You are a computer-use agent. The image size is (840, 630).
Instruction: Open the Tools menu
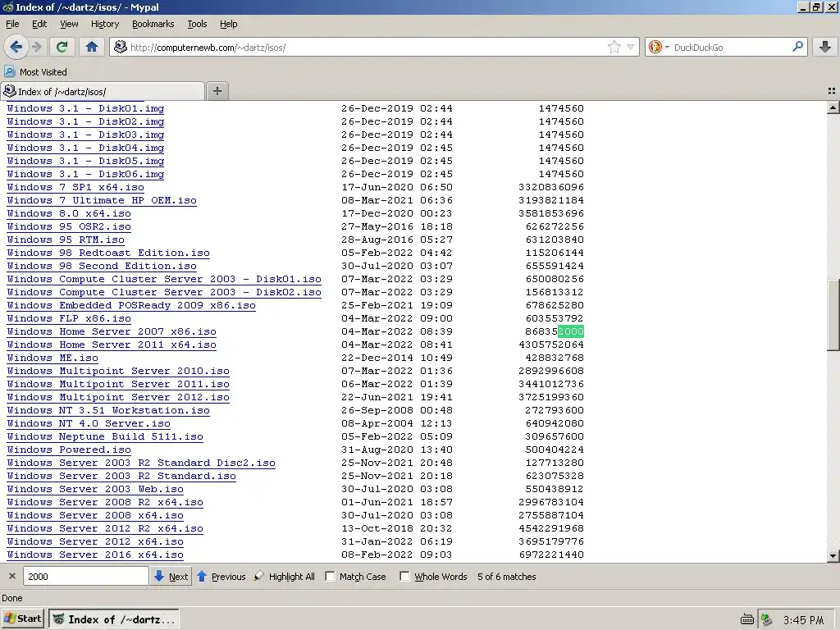pos(197,24)
